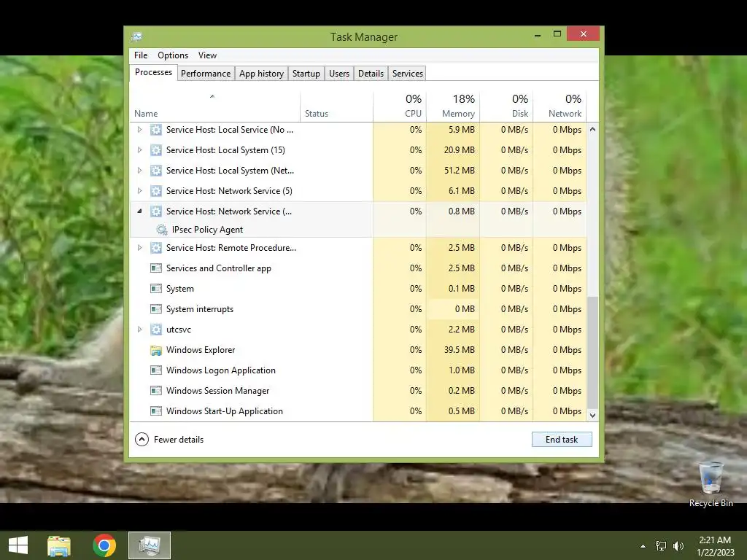Viewport: 747px width, 560px height.
Task: Switch to the Details tab
Action: click(371, 74)
